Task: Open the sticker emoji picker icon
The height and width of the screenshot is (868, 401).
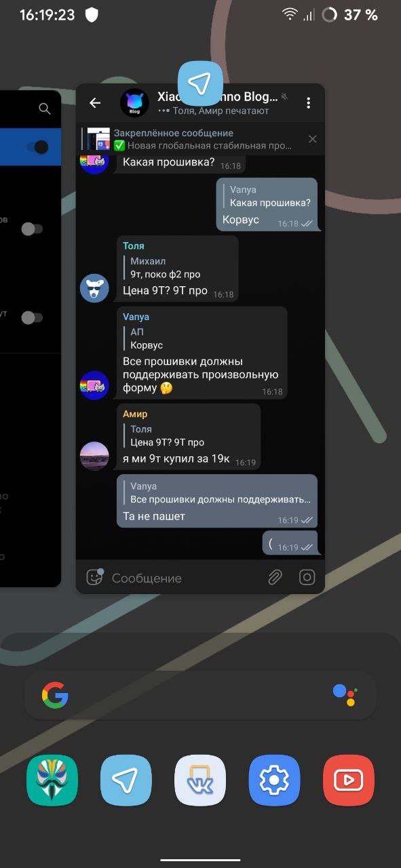Action: point(94,577)
